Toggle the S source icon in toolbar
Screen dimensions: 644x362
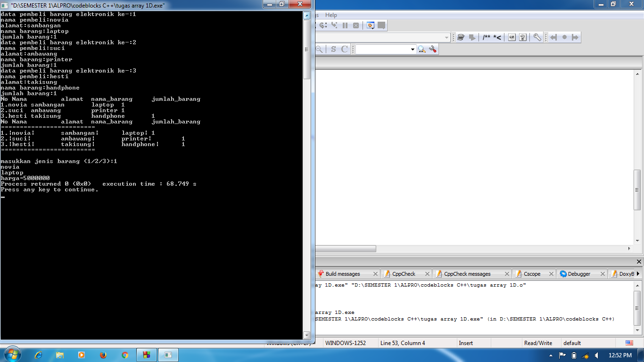333,49
